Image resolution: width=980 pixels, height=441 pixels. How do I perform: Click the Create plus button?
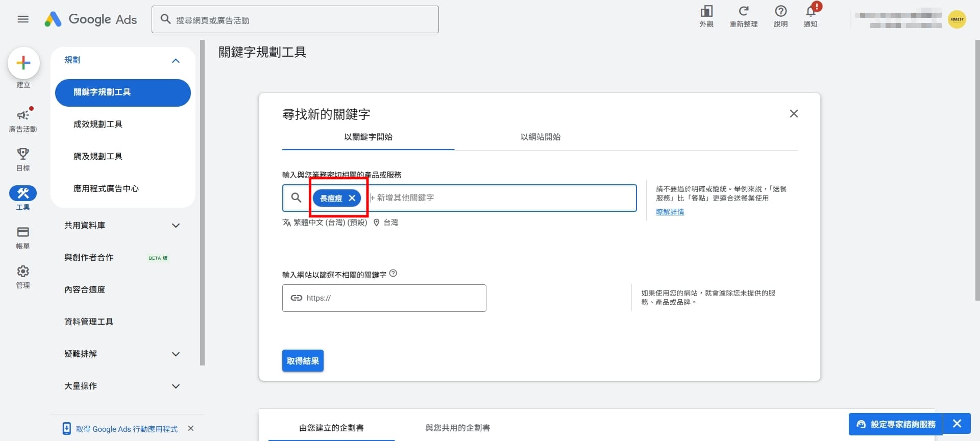tap(23, 63)
